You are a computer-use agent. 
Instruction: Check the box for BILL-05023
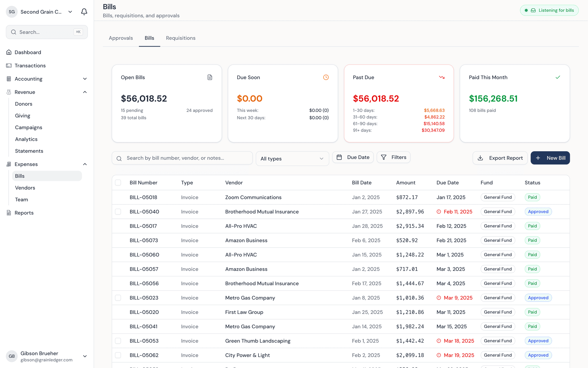[118, 298]
